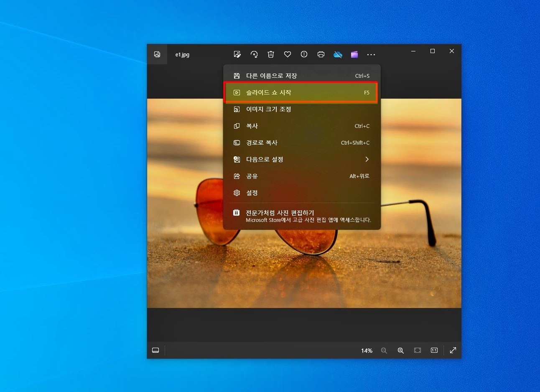This screenshot has height=392, width=540.
Task: Toggle the filmstrip icon in bottom bar
Action: pos(155,350)
